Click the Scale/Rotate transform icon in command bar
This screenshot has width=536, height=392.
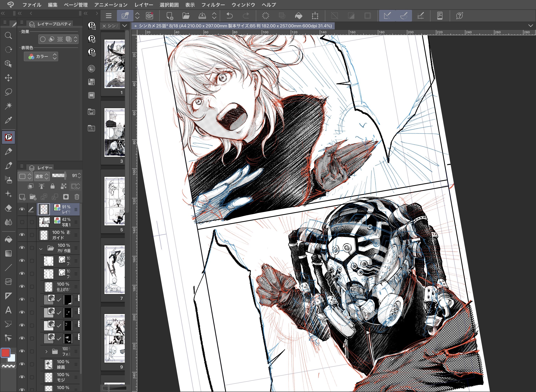315,16
